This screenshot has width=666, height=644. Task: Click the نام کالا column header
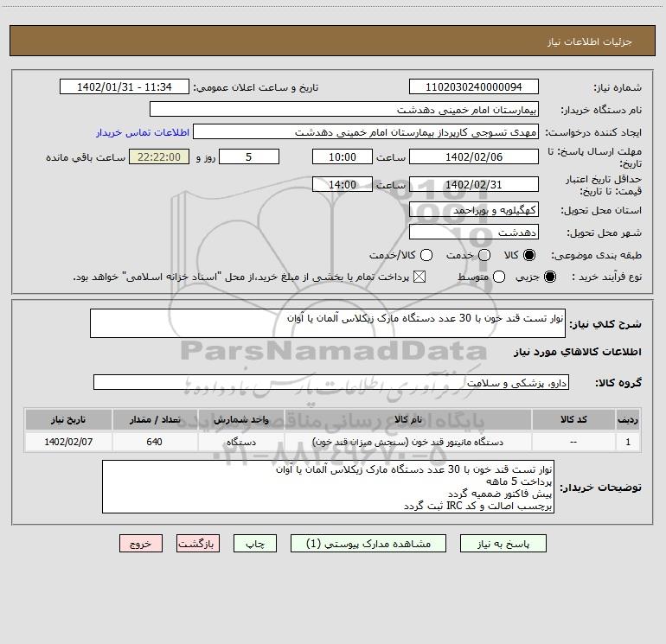pyautogui.click(x=407, y=419)
